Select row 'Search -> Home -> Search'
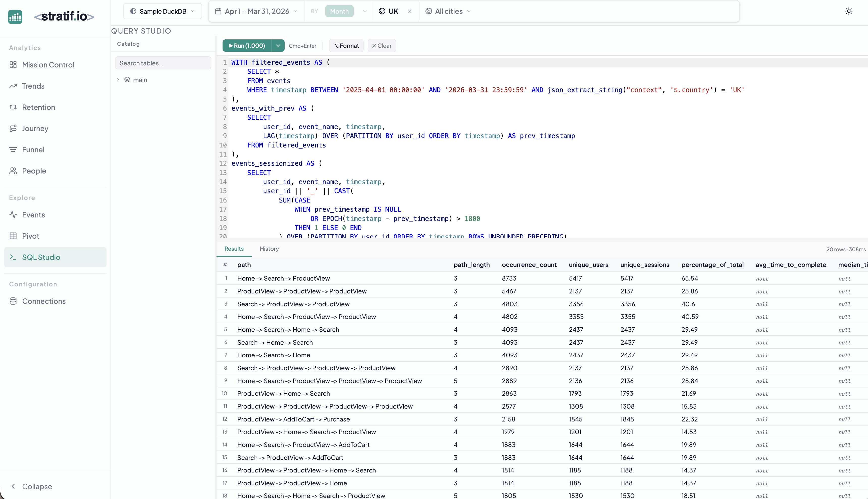868x499 pixels. (542, 342)
